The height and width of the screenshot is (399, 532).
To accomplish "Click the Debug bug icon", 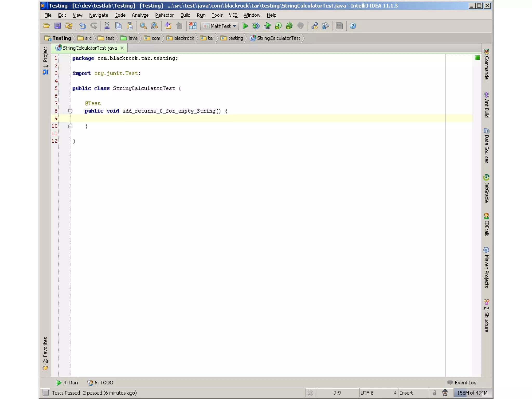I will click(256, 26).
